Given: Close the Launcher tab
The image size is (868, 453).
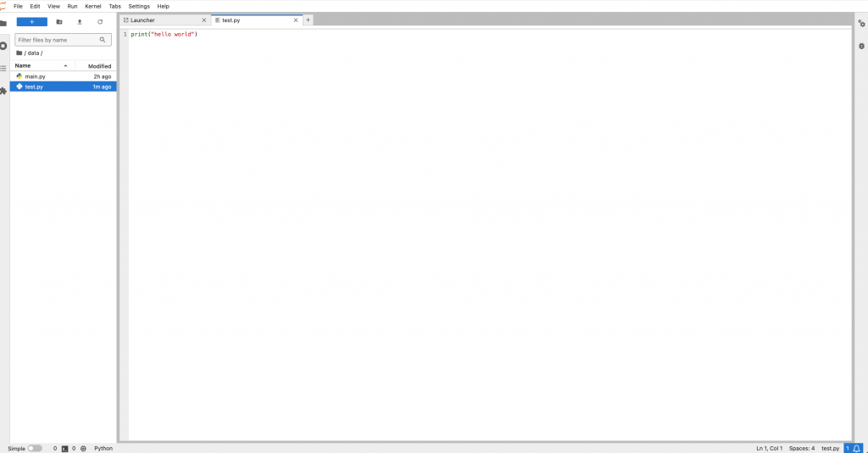Looking at the screenshot, I should [203, 20].
